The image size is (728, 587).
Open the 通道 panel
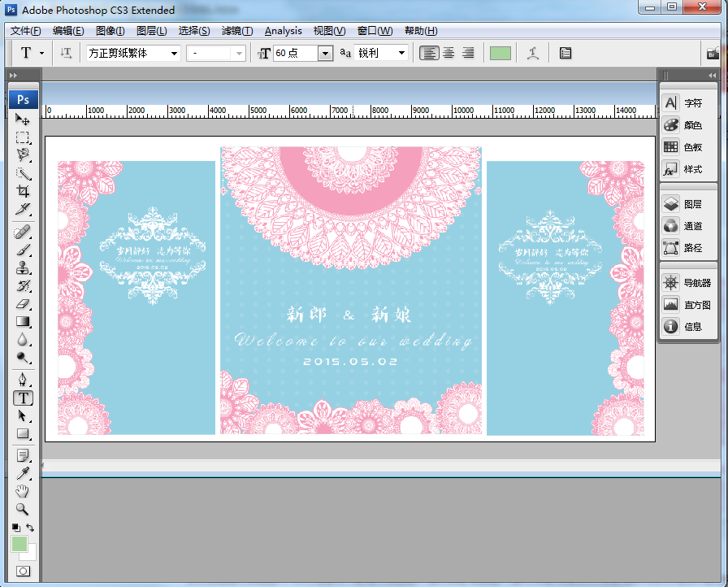click(688, 226)
